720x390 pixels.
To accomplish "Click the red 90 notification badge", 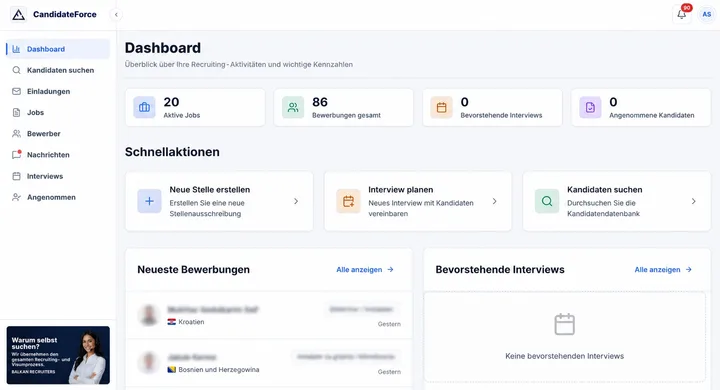I will coord(687,8).
